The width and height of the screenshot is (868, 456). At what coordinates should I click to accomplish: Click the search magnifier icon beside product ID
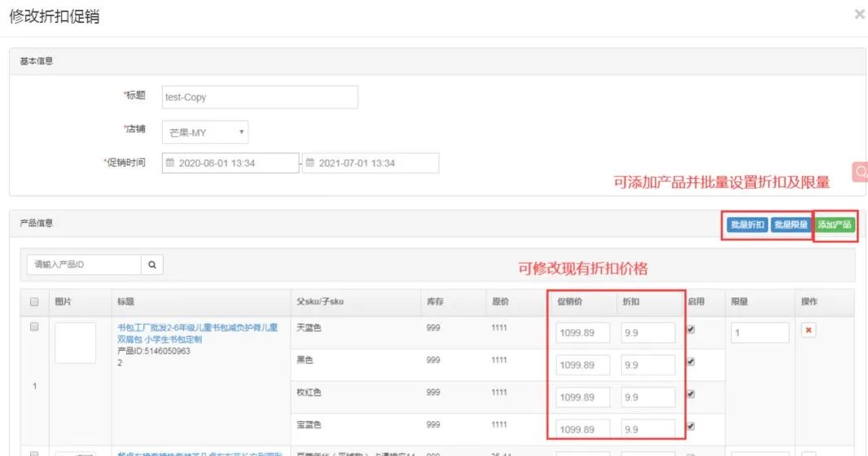(x=152, y=265)
